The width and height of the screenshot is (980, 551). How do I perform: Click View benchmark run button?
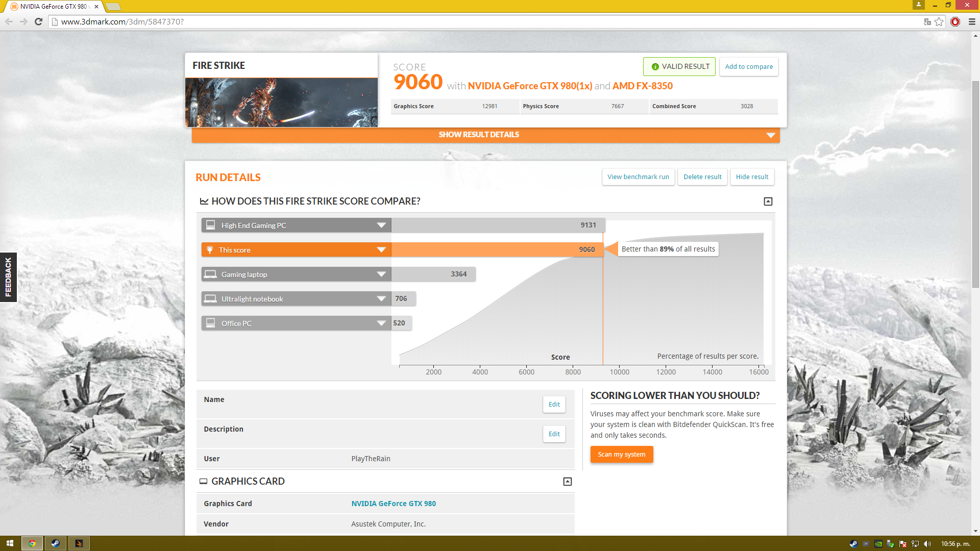point(638,177)
